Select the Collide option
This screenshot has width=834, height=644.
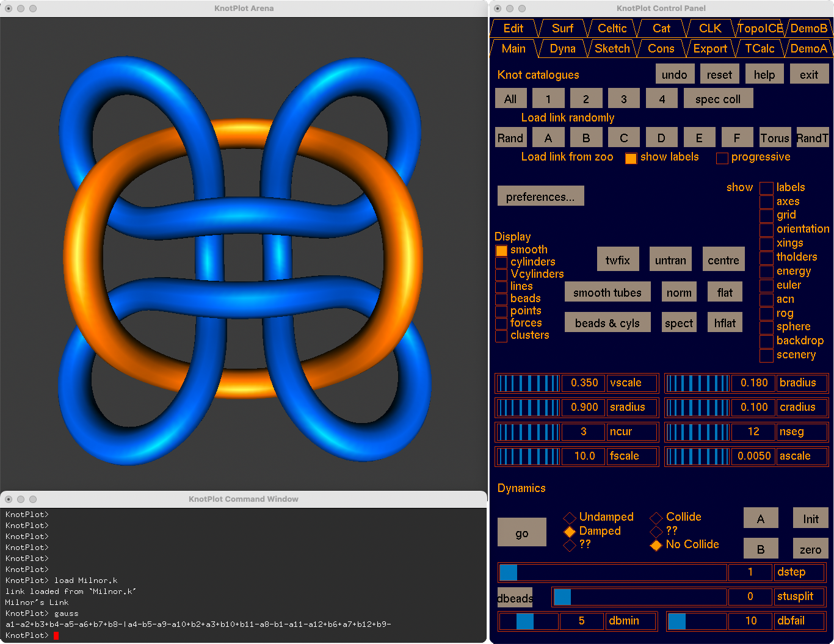656,518
